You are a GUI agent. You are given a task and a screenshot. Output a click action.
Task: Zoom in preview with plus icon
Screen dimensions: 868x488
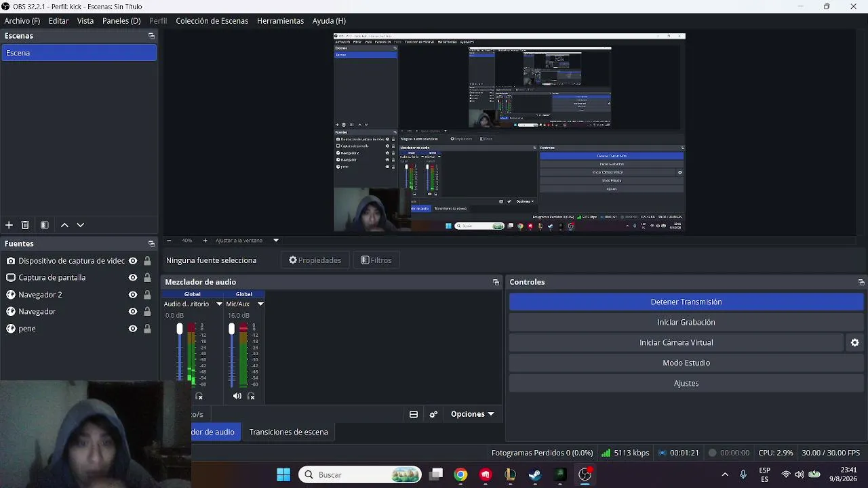[x=205, y=241]
